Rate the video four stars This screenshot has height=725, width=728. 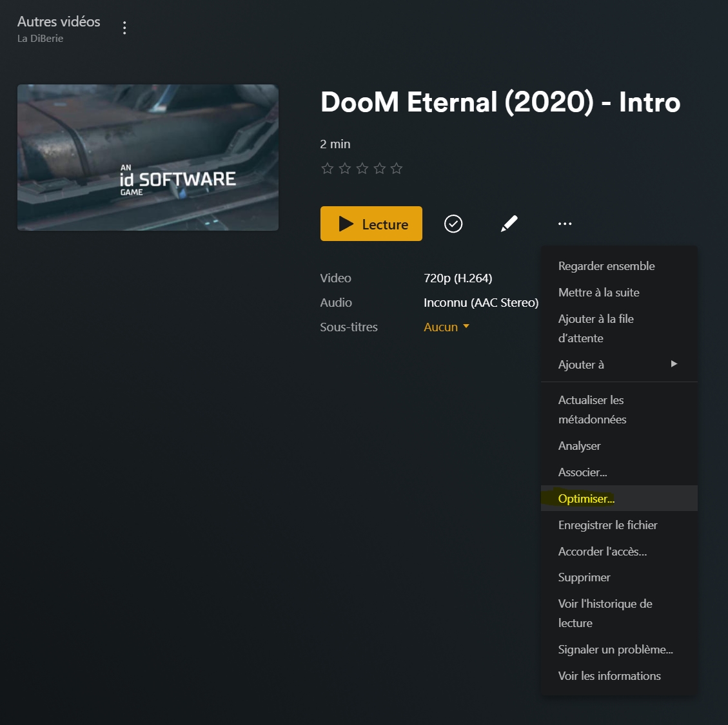(x=379, y=168)
